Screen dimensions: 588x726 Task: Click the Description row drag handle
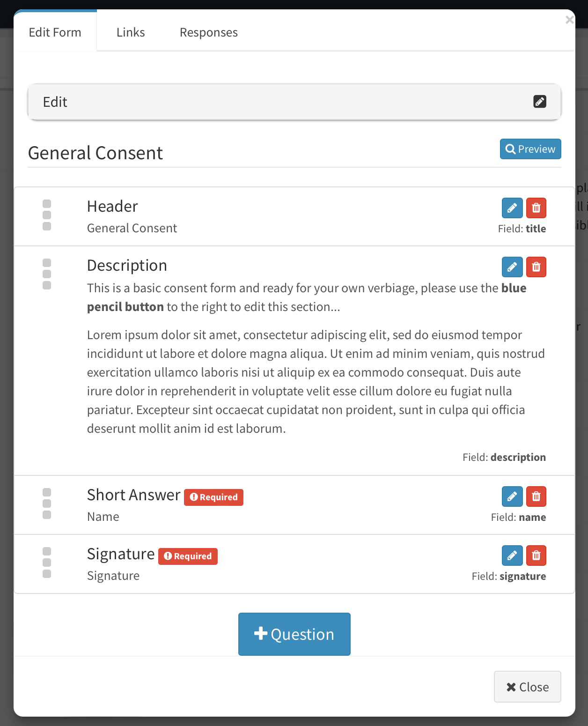coord(47,274)
